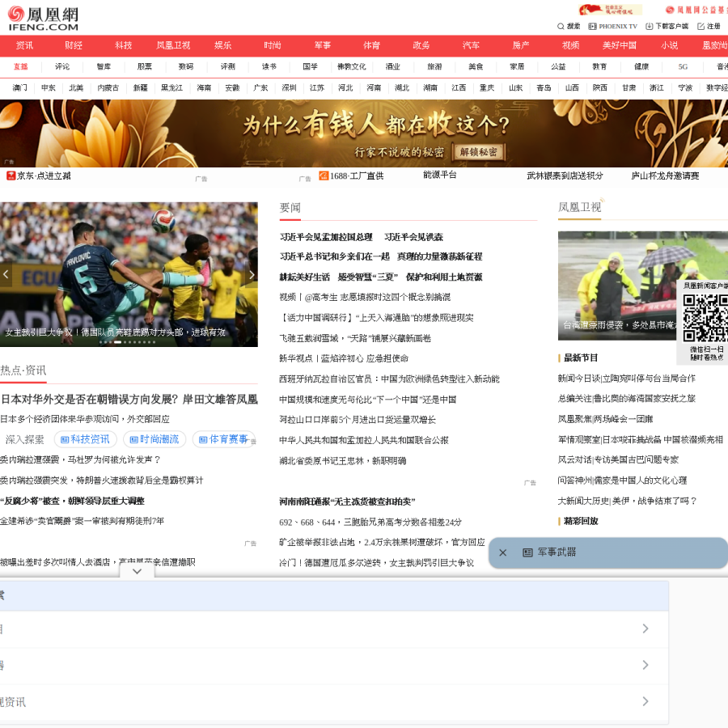Click the 注册 register icon
728x728 pixels.
701,27
